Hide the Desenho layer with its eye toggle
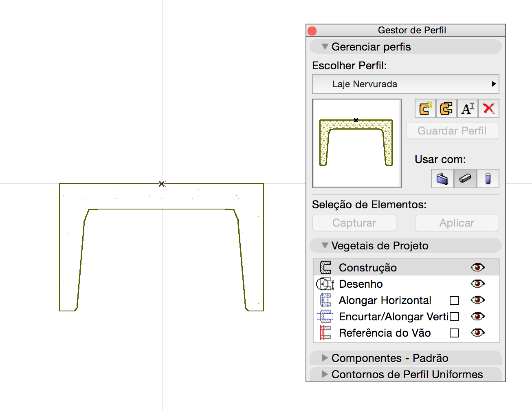Viewport: 532px width, 410px height. (x=477, y=284)
